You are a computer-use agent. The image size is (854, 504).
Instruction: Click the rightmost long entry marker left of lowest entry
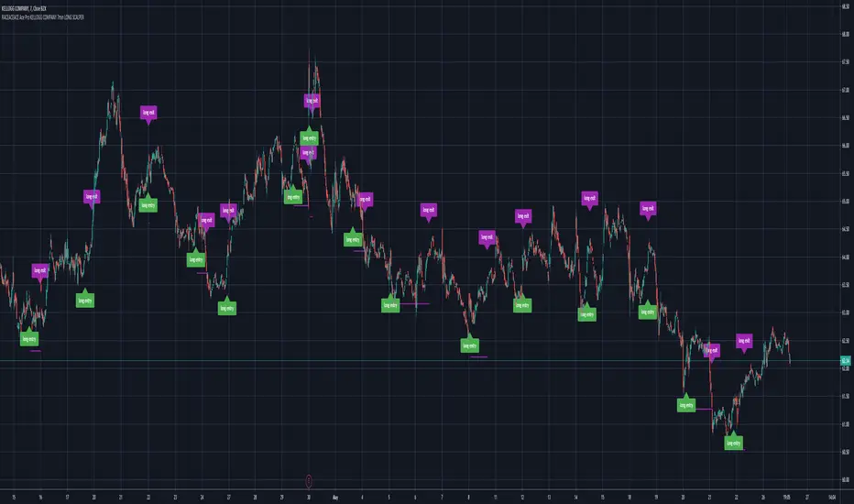pos(686,404)
